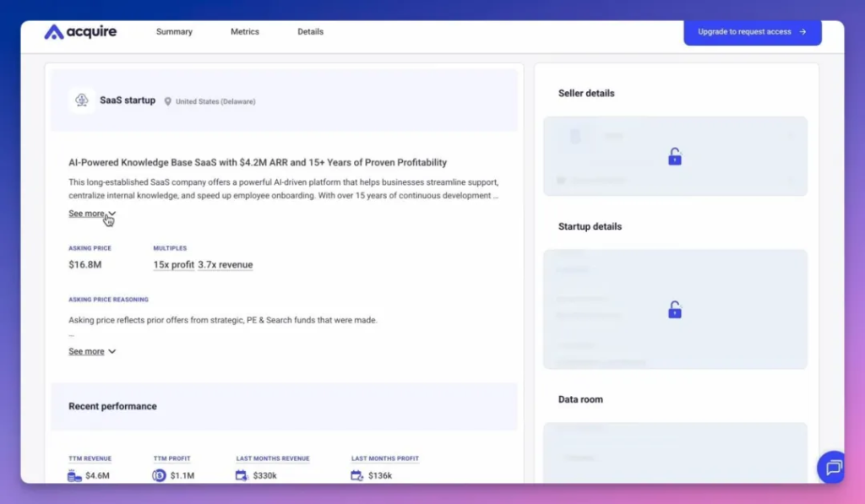
Task: Click the Startup details lock icon
Action: pos(675,311)
